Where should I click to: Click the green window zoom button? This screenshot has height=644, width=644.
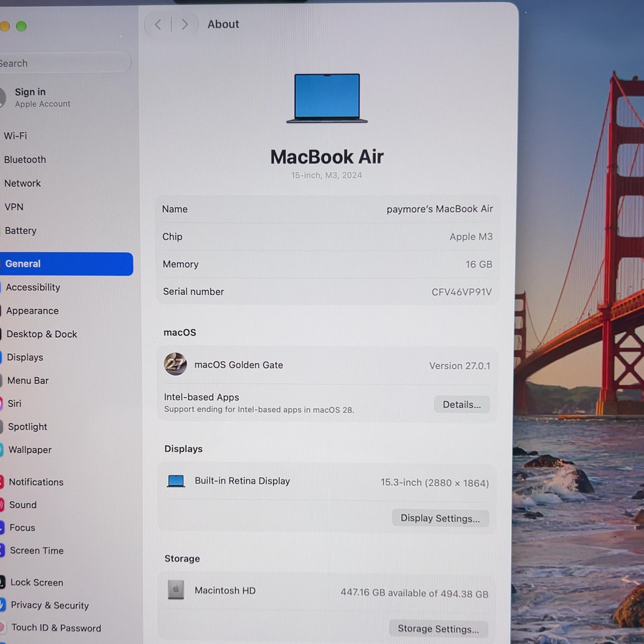click(x=21, y=26)
